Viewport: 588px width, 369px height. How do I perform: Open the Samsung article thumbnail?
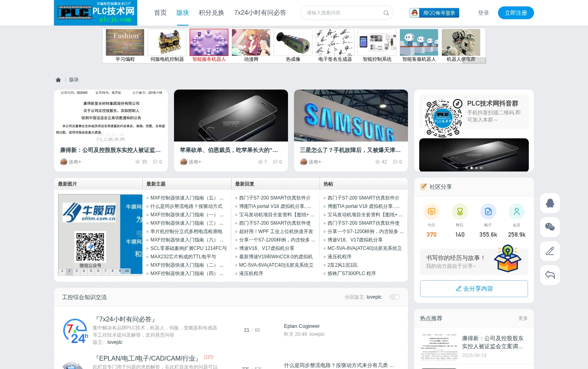(x=351, y=116)
